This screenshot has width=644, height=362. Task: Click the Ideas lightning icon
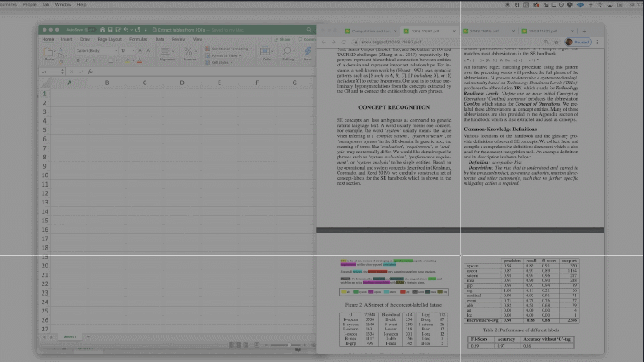(x=308, y=51)
